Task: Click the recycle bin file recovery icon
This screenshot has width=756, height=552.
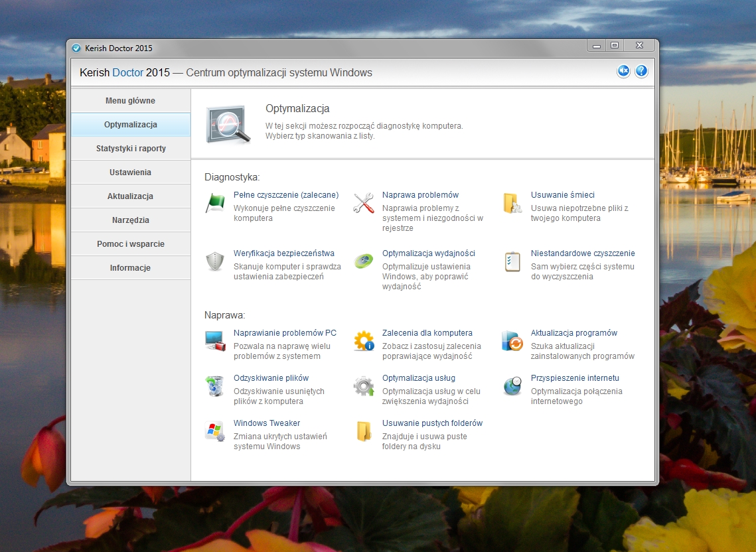Action: tap(215, 386)
